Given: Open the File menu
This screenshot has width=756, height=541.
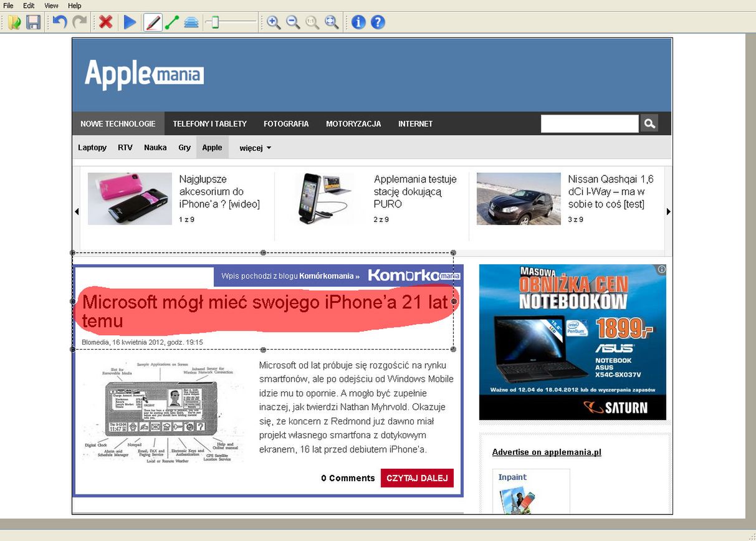Looking at the screenshot, I should click(x=8, y=5).
